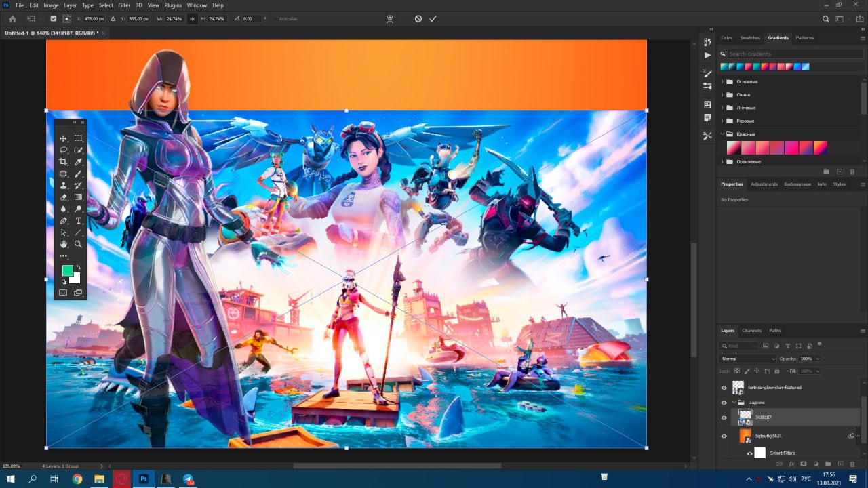Select the Crop tool
This screenshot has width=868, height=488.
point(64,162)
